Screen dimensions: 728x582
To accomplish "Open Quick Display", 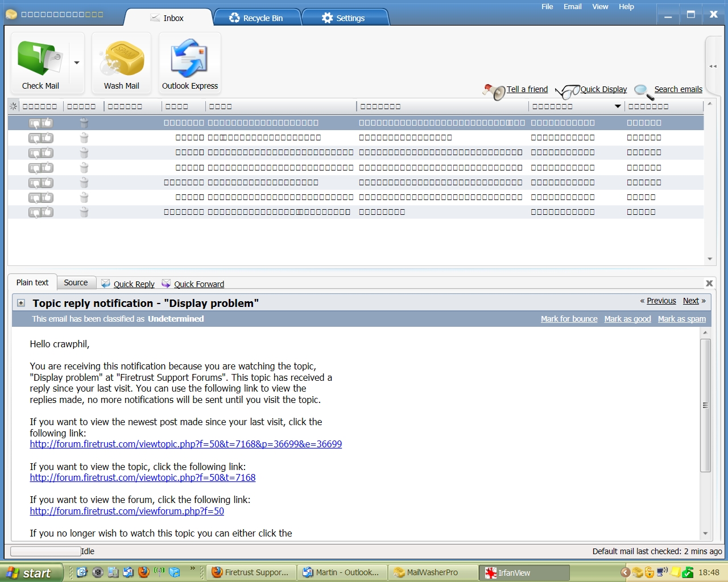I will (x=603, y=89).
